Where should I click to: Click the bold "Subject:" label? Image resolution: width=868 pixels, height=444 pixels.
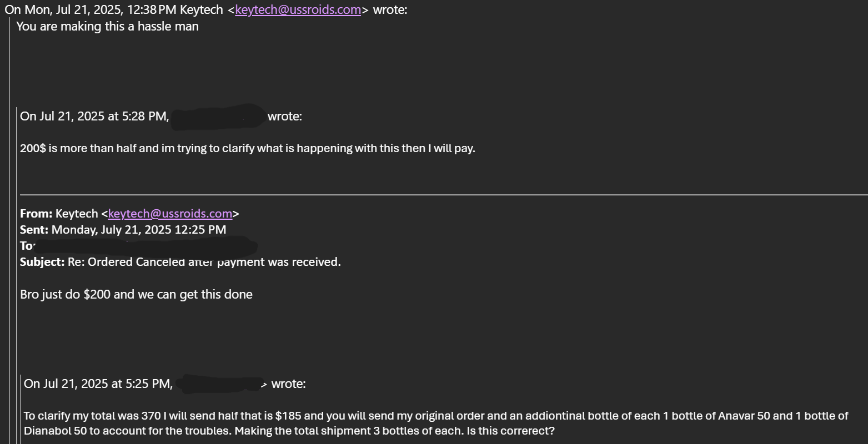click(x=42, y=262)
